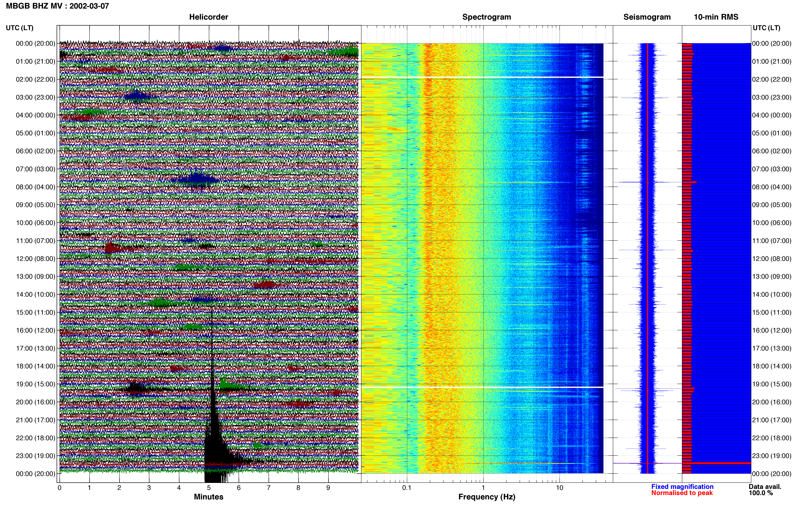Click the plot title 'MBGB BHZ MV : 2002-03-07'

coord(57,6)
